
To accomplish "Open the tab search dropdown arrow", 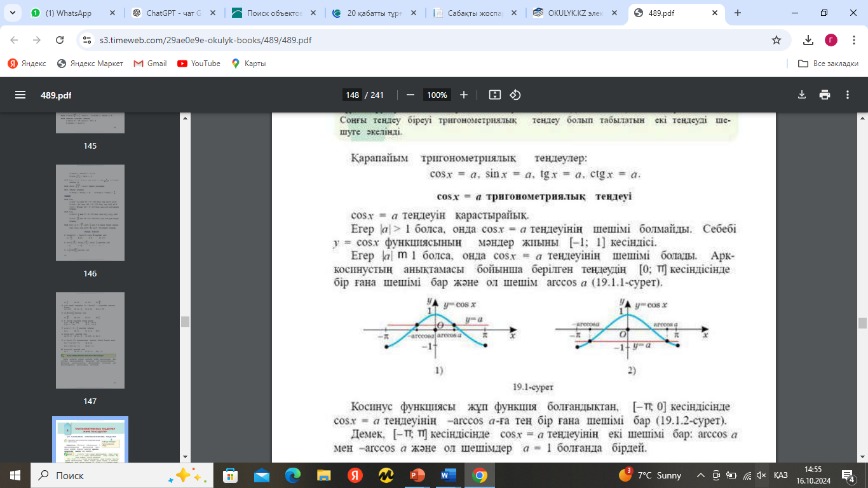I will (12, 13).
